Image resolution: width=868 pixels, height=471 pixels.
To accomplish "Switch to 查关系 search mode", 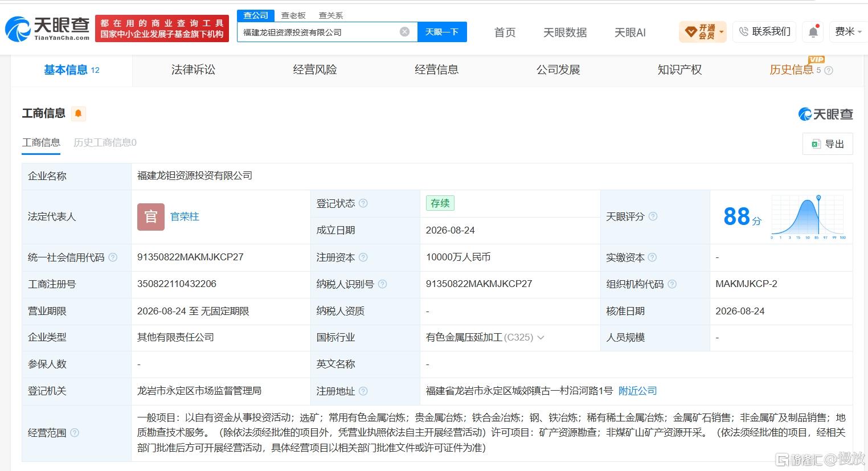I will [x=331, y=15].
